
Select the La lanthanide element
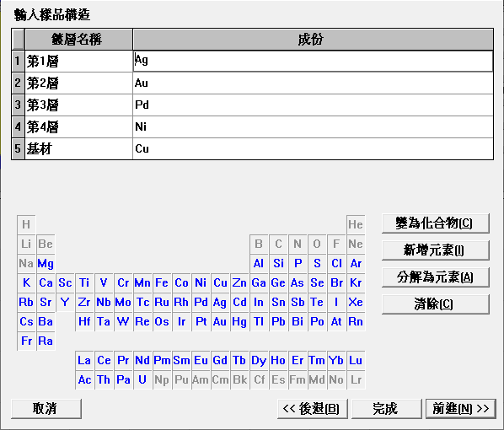click(x=84, y=361)
